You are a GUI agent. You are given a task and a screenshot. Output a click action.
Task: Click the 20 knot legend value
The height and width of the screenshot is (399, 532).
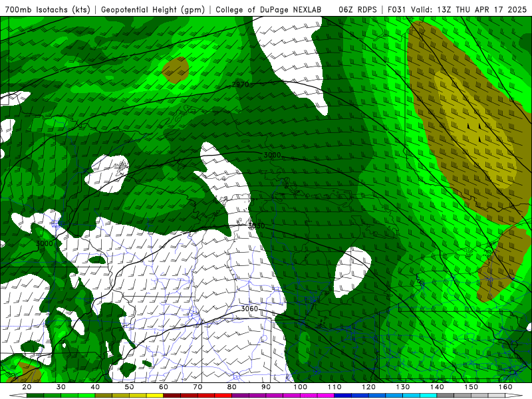tap(27, 387)
